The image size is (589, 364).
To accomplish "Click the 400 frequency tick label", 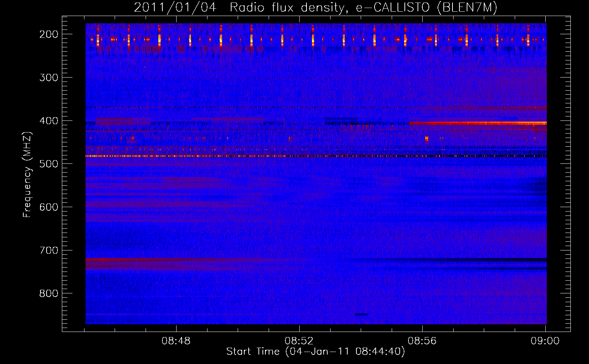I will pyautogui.click(x=49, y=121).
